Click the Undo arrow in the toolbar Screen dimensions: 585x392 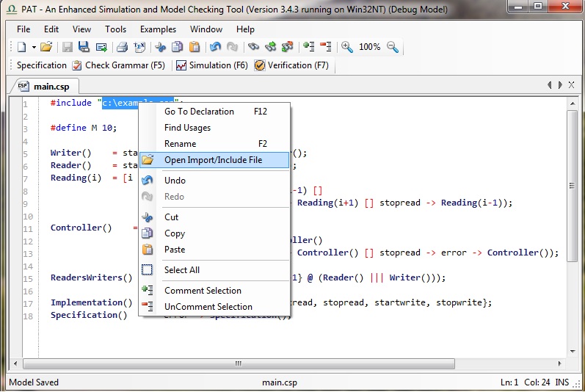pyautogui.click(x=215, y=47)
